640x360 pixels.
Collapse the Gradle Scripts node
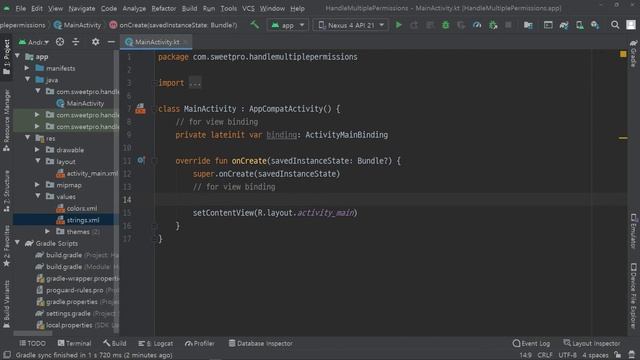click(x=18, y=243)
